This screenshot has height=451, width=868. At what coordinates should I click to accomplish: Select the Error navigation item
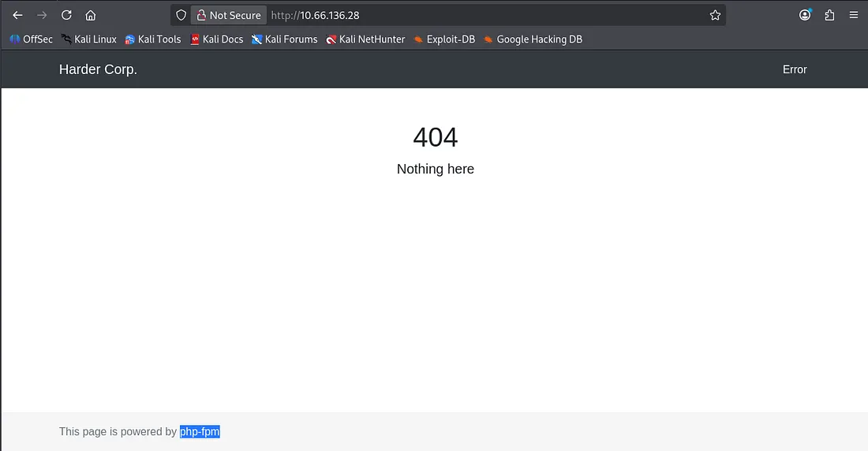point(794,69)
